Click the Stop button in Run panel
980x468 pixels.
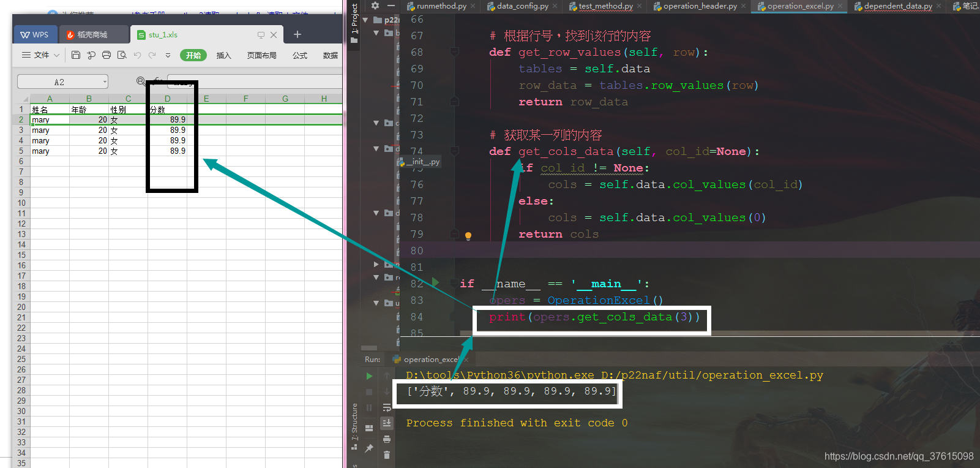[369, 391]
